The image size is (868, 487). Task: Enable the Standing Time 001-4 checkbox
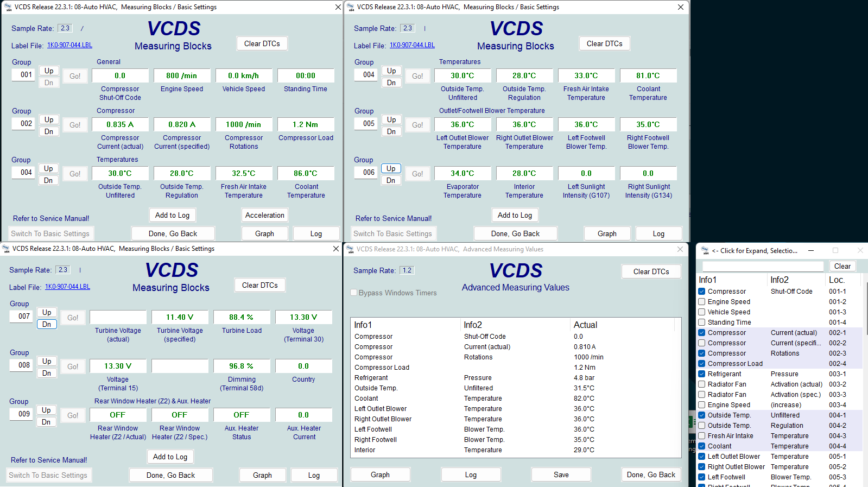(702, 322)
